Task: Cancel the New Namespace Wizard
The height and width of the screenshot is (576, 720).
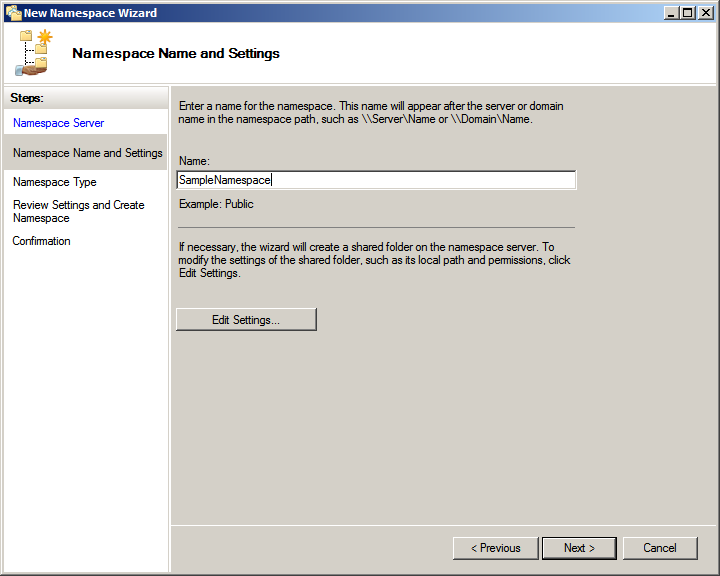Action: point(660,548)
